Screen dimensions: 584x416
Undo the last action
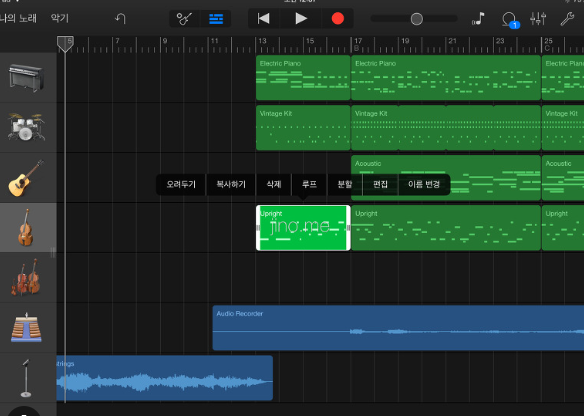pos(120,18)
